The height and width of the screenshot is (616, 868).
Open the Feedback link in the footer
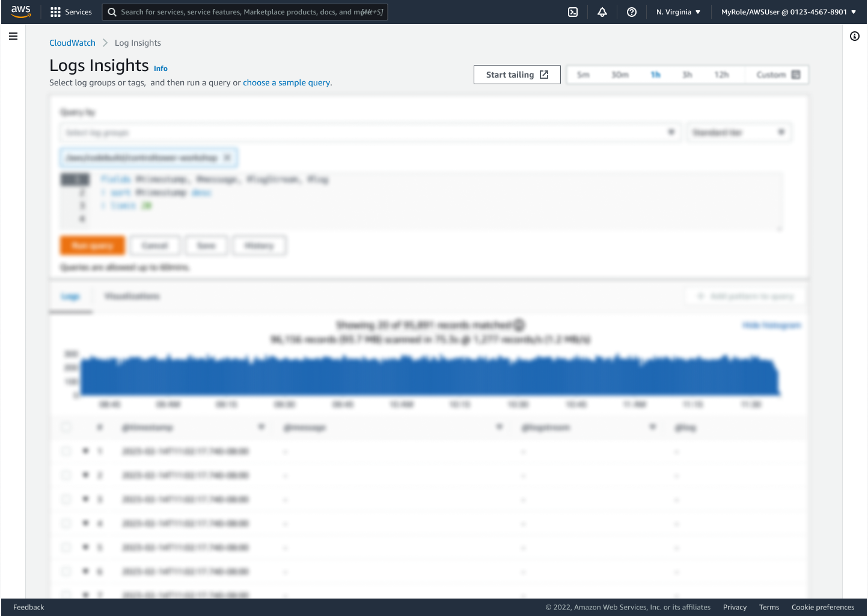29,607
